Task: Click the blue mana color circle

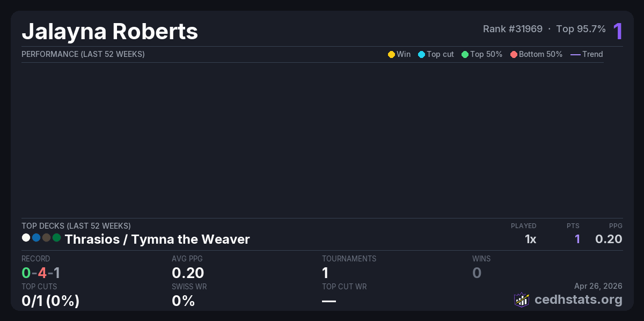Action: (36, 237)
